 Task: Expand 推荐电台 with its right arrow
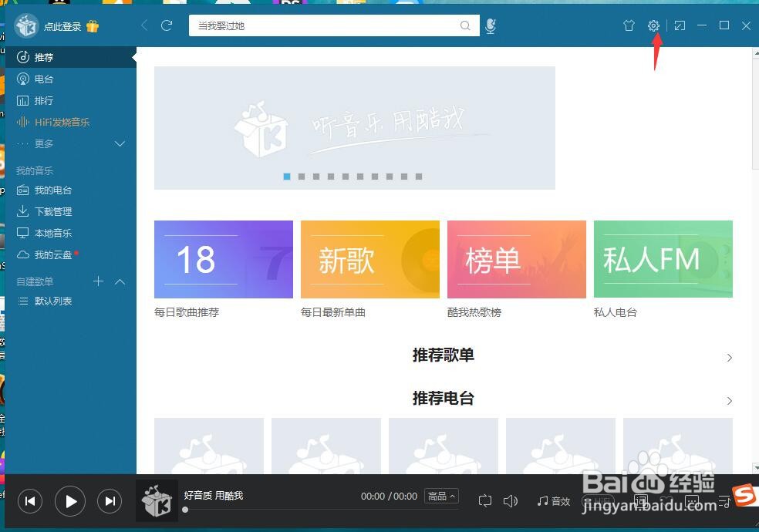pos(729,401)
